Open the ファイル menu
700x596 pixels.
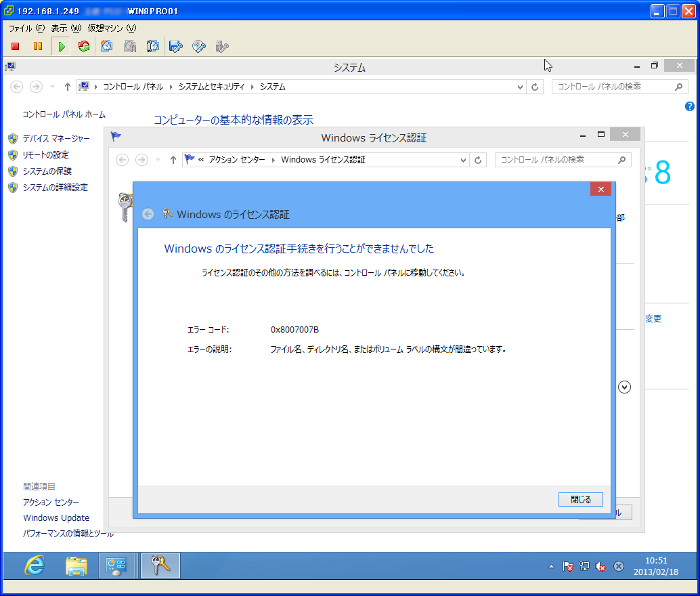click(27, 28)
